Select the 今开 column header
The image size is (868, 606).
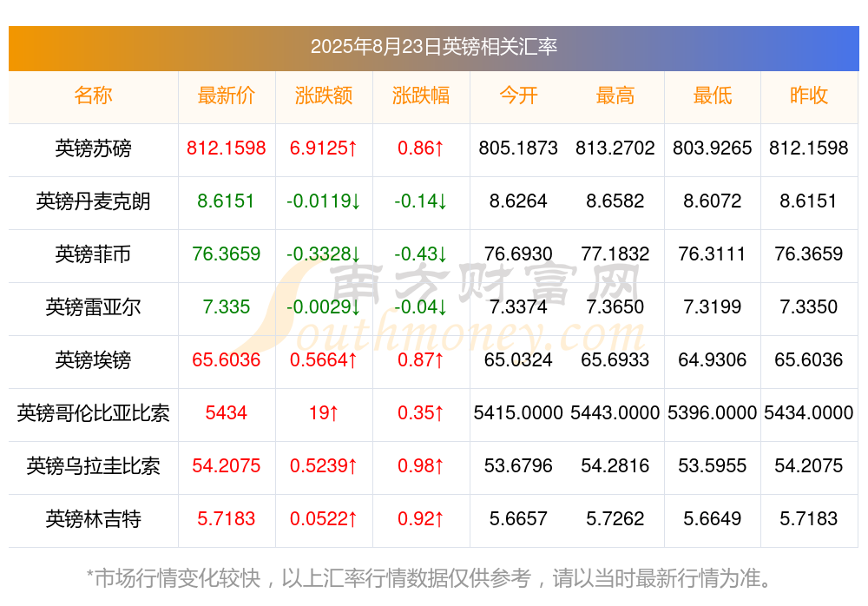tap(518, 96)
